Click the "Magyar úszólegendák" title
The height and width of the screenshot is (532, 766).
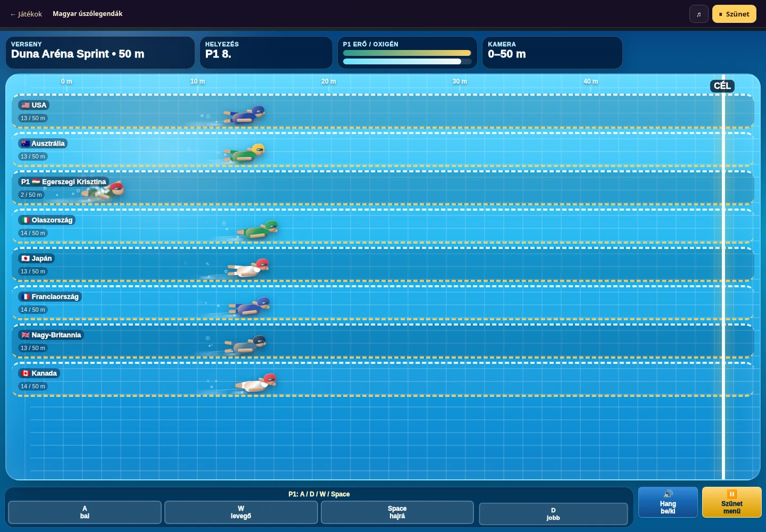coord(88,14)
